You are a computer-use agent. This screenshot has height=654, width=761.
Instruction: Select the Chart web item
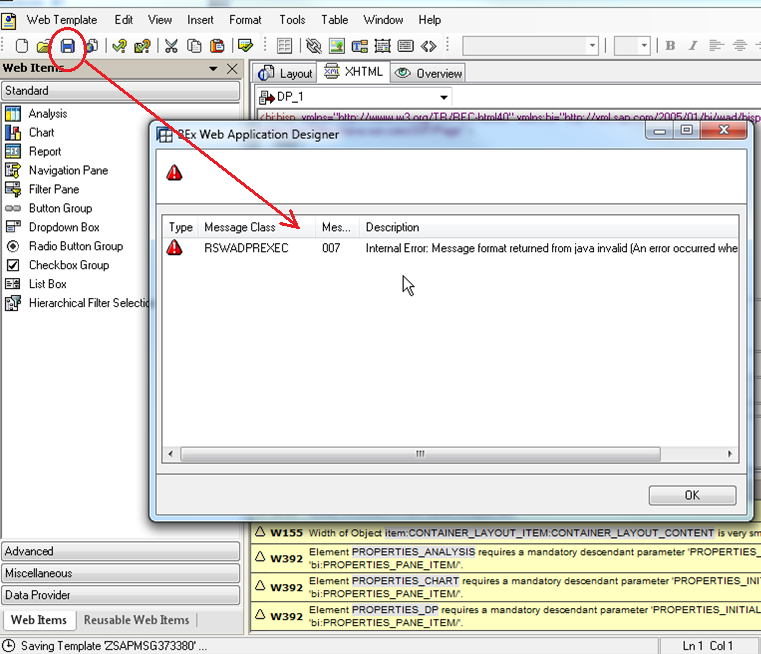[30, 132]
